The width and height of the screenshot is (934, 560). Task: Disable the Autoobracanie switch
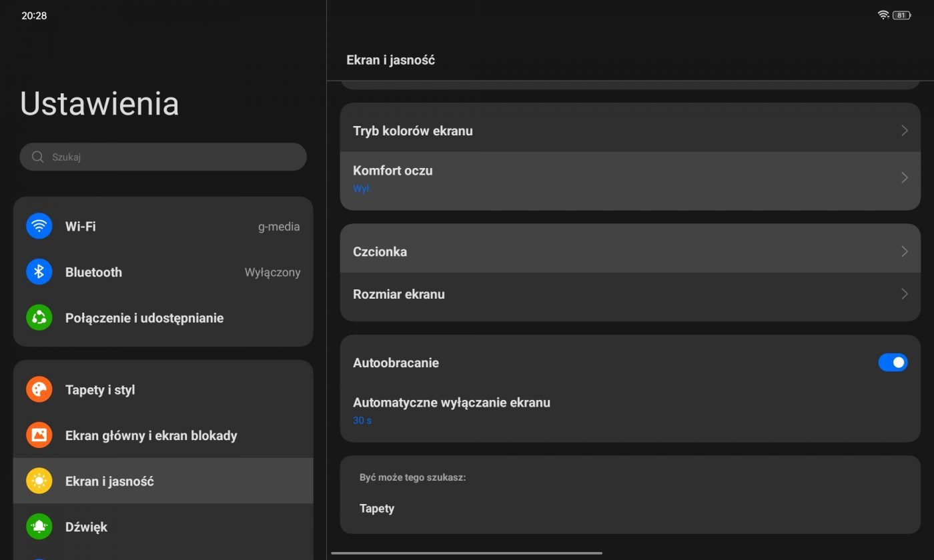pyautogui.click(x=893, y=363)
